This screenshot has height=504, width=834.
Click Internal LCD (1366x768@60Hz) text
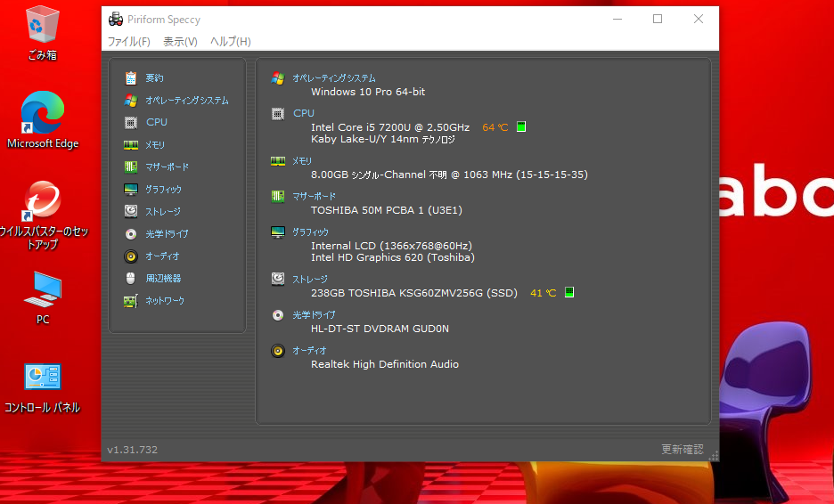(x=391, y=246)
